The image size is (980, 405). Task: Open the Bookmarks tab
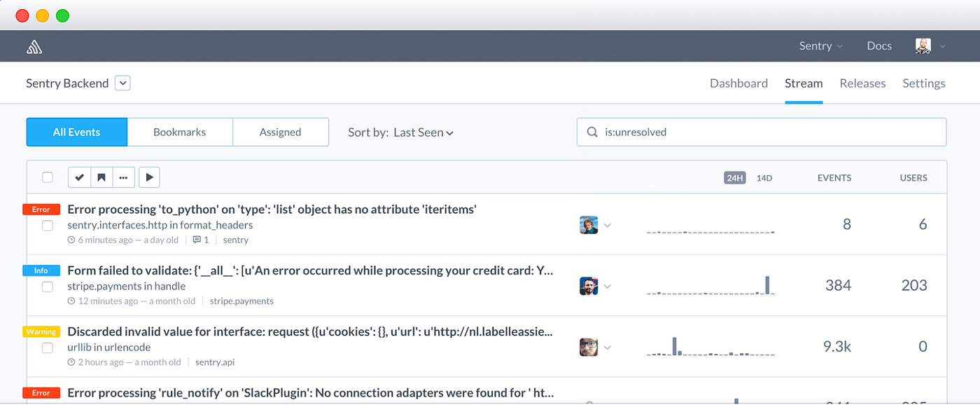point(180,132)
